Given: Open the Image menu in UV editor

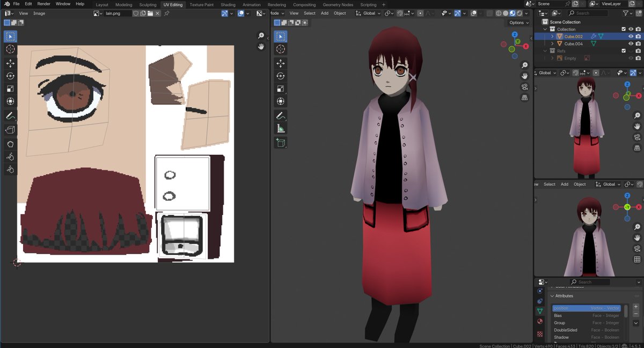Looking at the screenshot, I should click(39, 13).
